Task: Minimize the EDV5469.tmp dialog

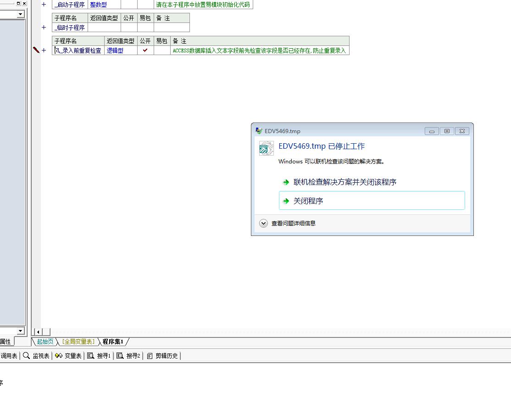Action: pyautogui.click(x=432, y=131)
